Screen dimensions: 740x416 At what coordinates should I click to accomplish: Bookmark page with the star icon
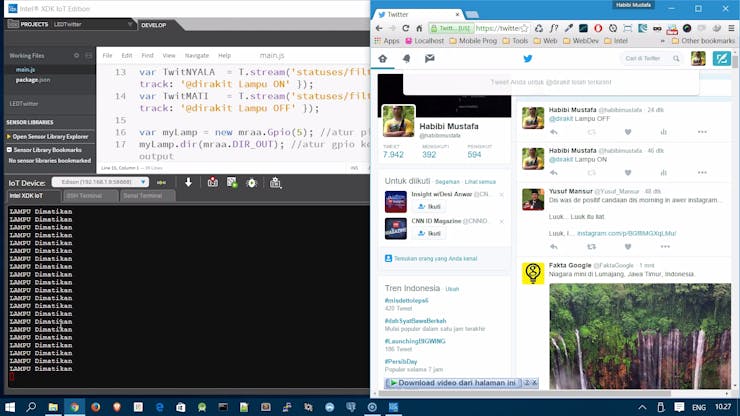(x=524, y=28)
